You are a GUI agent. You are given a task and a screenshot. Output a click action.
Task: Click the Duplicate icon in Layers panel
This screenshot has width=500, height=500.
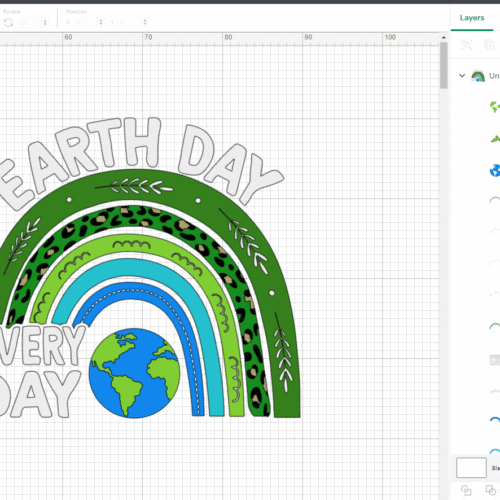coord(489,45)
